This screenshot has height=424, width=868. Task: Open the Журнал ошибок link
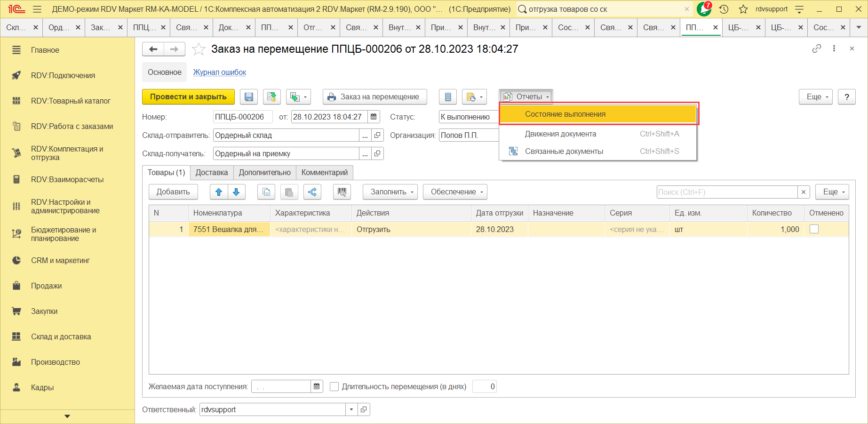pos(220,72)
